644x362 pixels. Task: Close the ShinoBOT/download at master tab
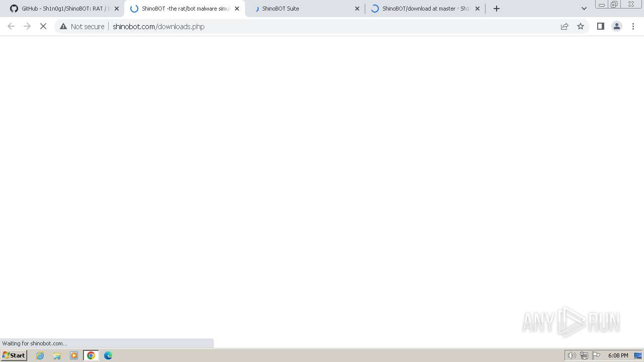477,9
